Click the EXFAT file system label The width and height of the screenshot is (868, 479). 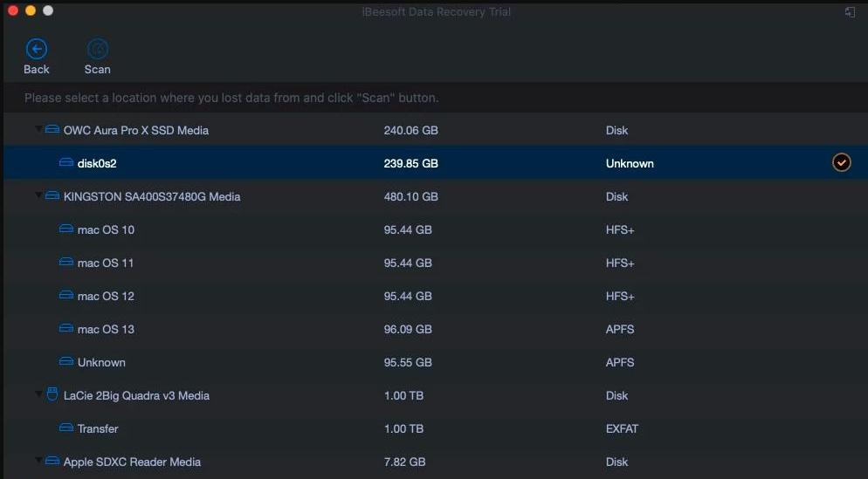click(623, 428)
